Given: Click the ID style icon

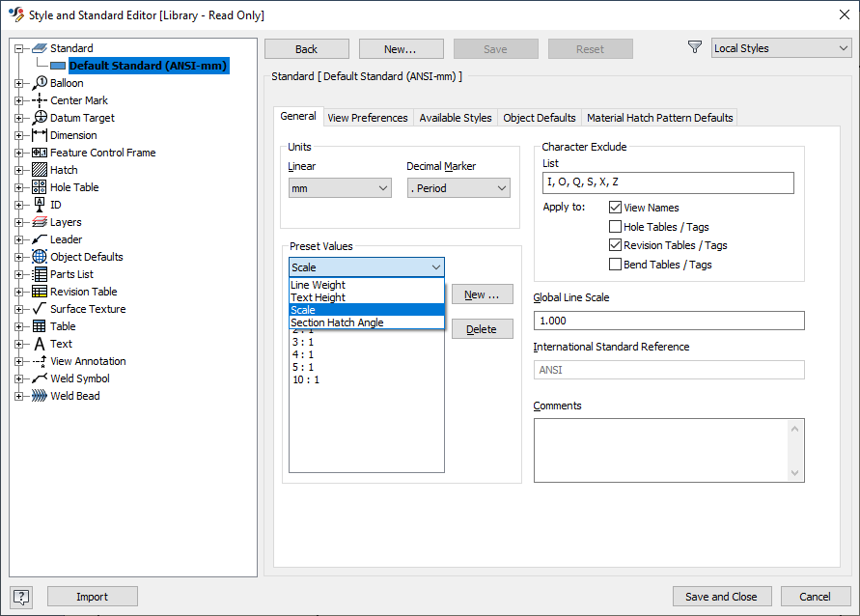Looking at the screenshot, I should (40, 205).
